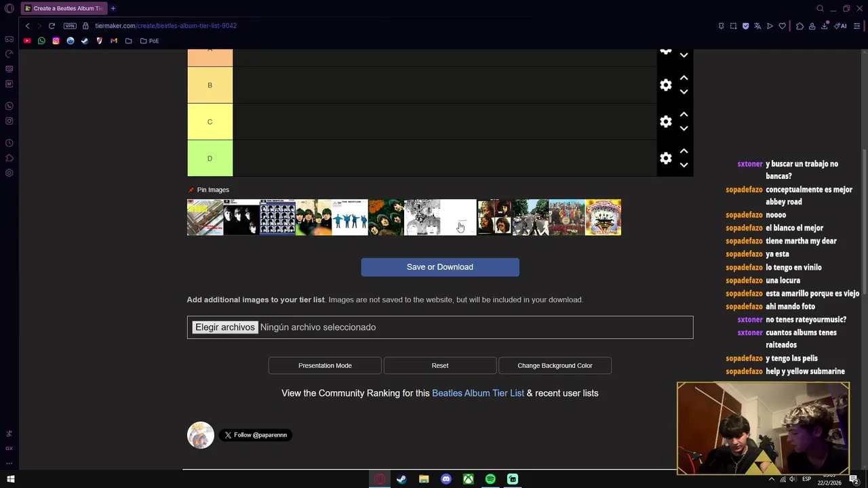Reset the tier list

440,365
